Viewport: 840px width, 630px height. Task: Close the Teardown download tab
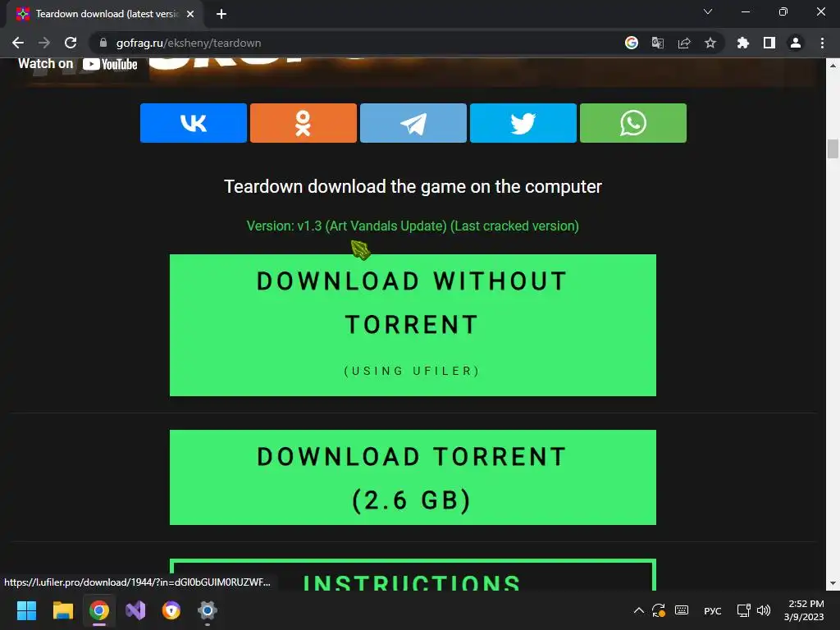(x=190, y=14)
